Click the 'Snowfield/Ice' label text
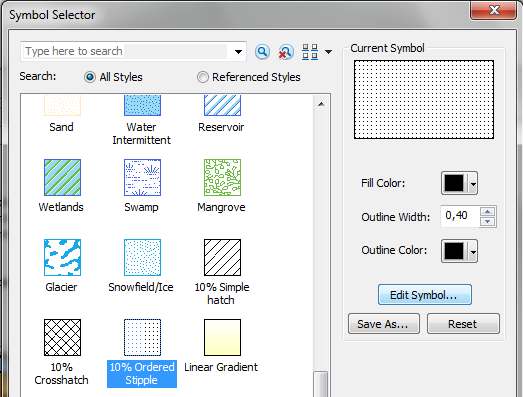Image resolution: width=523 pixels, height=397 pixels. pyautogui.click(x=141, y=287)
